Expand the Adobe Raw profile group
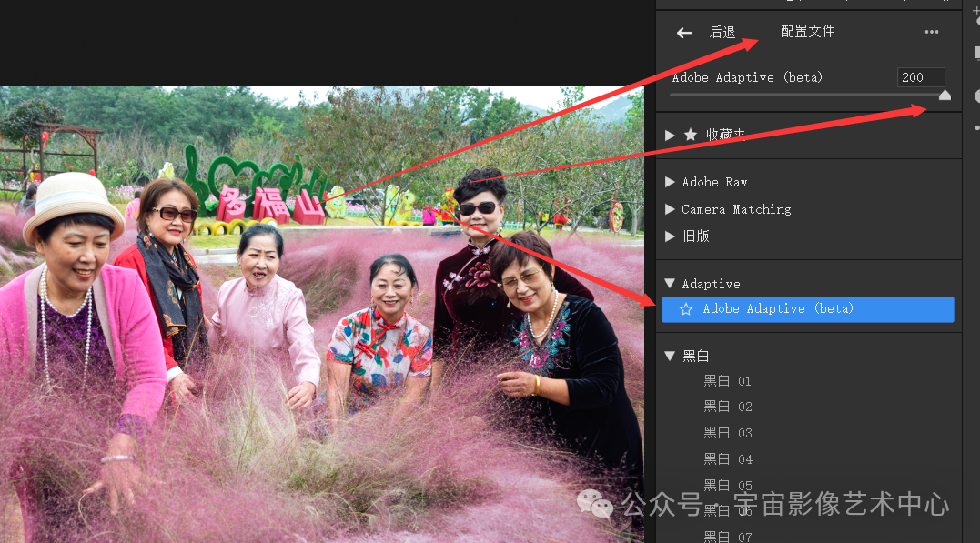 pyautogui.click(x=671, y=182)
